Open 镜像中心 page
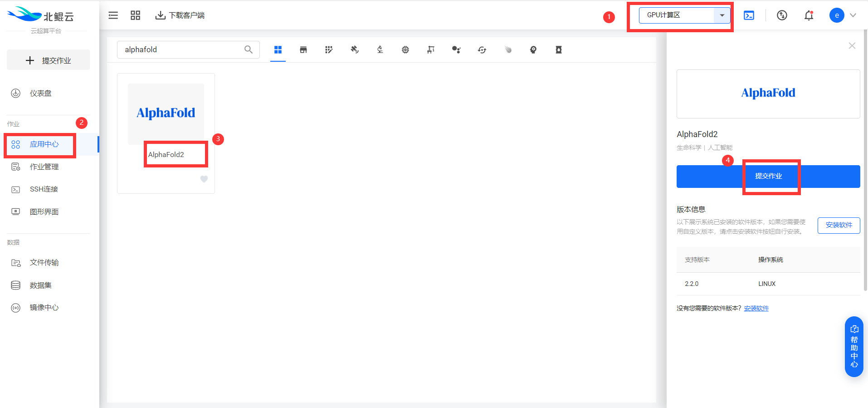This screenshot has width=868, height=408. pos(44,308)
